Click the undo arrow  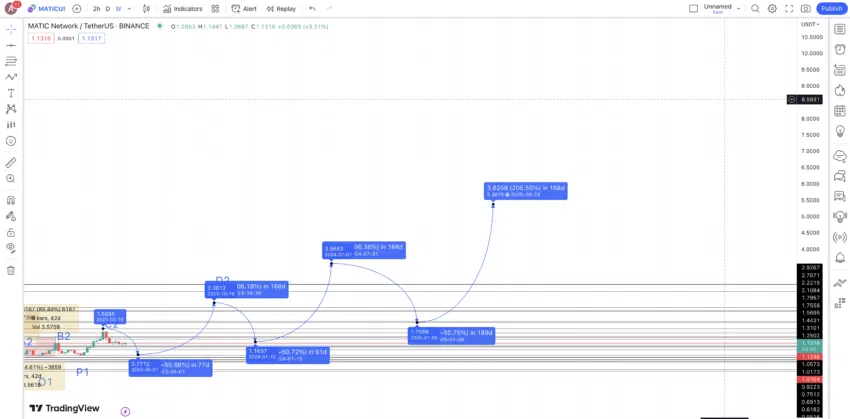(312, 9)
